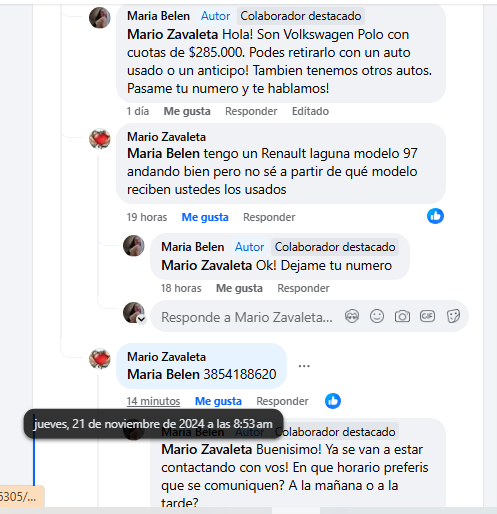Toggle Me gusta on the 1 día comment
The width and height of the screenshot is (497, 514).
tap(187, 111)
